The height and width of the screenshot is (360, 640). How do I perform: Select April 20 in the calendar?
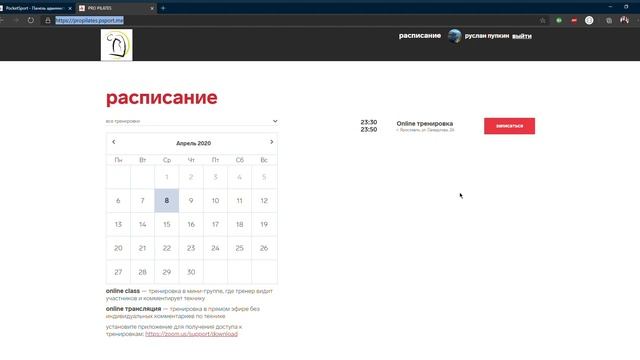coord(118,248)
